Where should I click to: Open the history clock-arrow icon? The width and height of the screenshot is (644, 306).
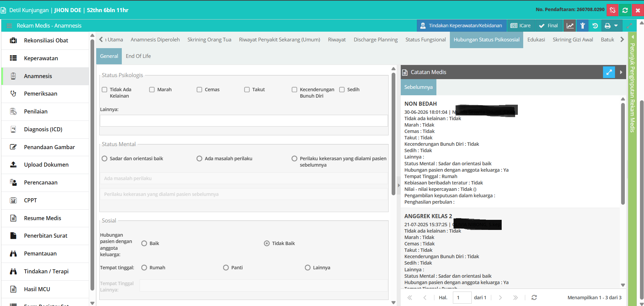pos(595,26)
